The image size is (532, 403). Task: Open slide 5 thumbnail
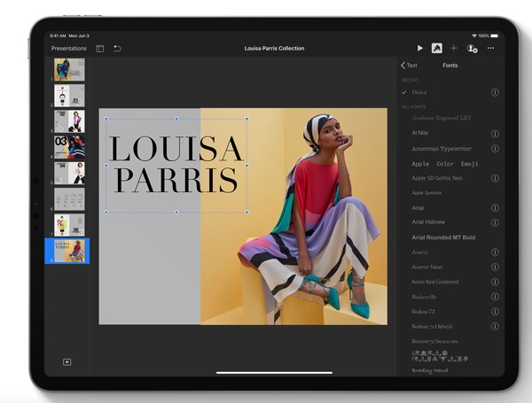coord(69,173)
